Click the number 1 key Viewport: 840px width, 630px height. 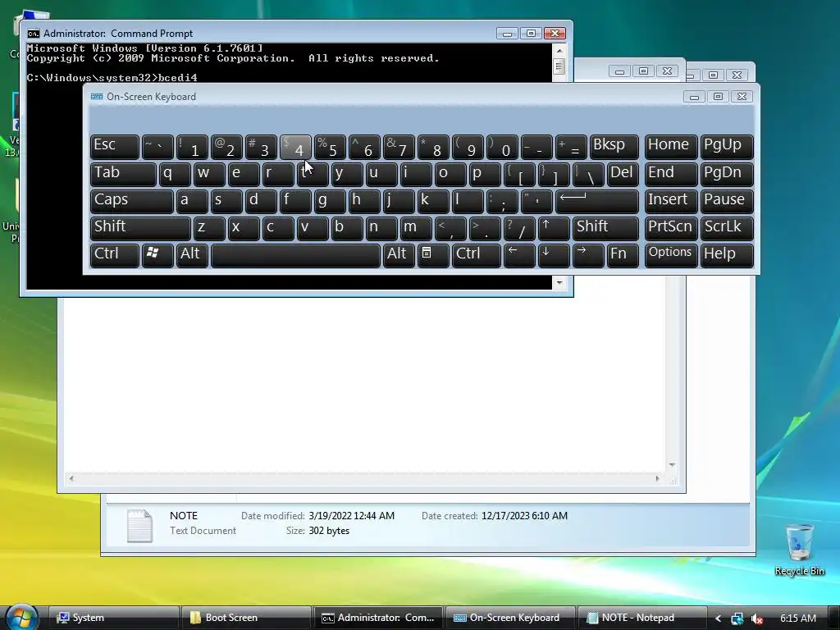(192, 146)
